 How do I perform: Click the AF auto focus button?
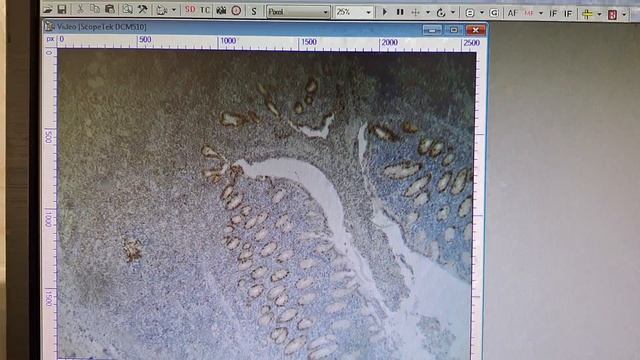(x=513, y=13)
